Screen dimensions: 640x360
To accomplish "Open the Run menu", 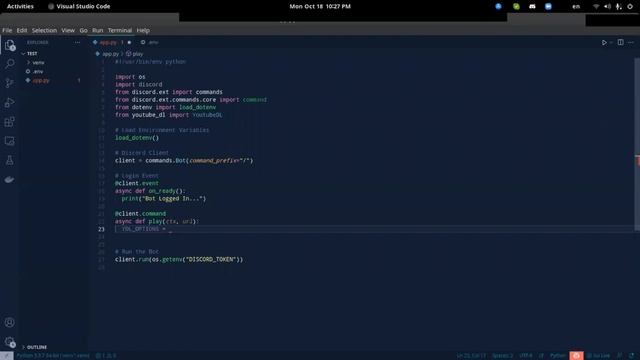I will 98,30.
